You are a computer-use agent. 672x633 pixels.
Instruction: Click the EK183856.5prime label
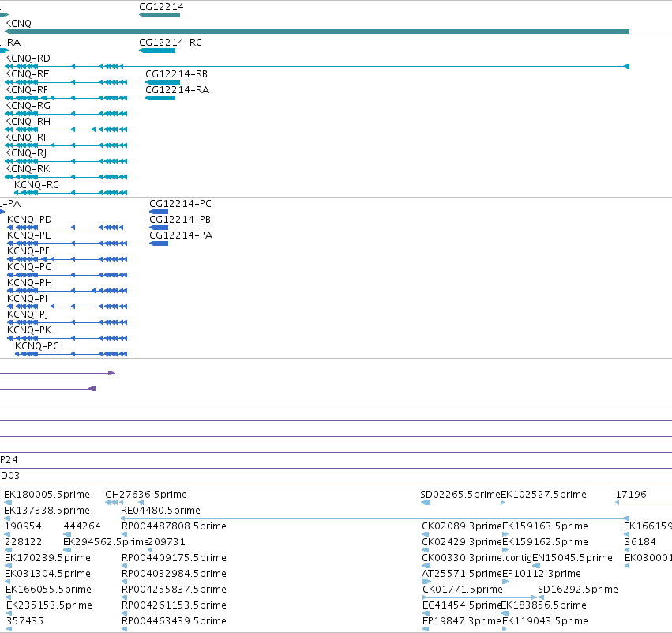[x=543, y=606]
